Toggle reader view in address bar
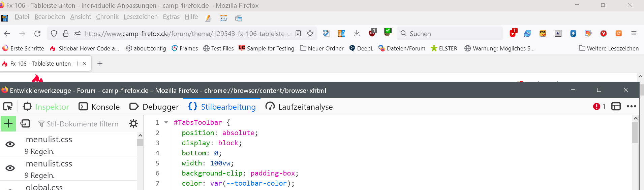This screenshot has width=644, height=190. pos(298,34)
